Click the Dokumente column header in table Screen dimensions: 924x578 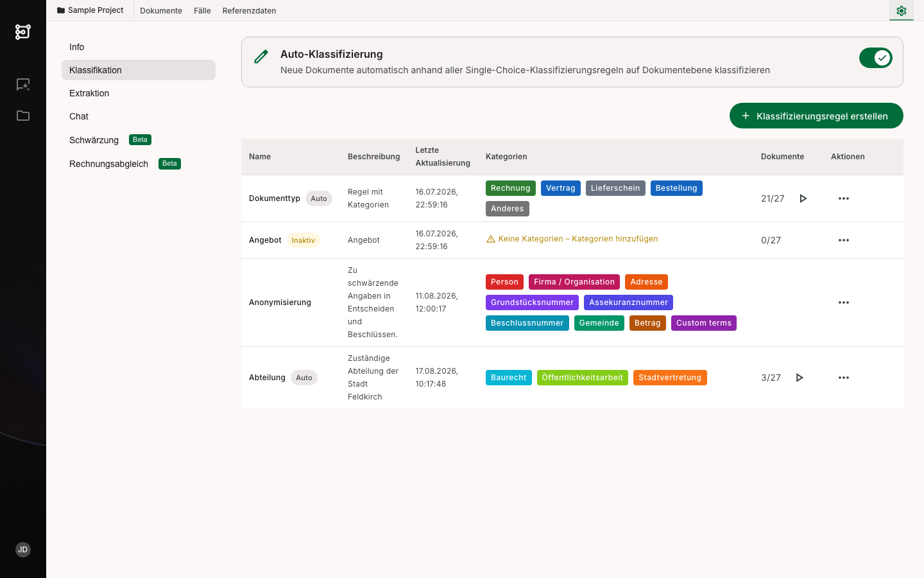pyautogui.click(x=782, y=157)
